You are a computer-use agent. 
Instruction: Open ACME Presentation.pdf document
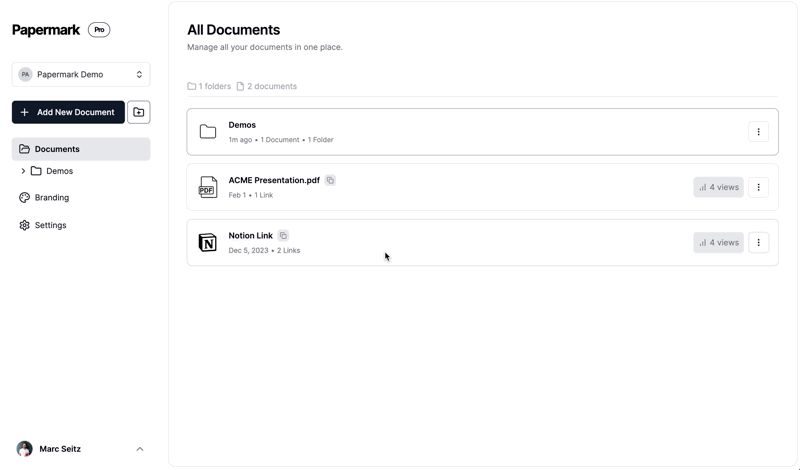point(274,180)
